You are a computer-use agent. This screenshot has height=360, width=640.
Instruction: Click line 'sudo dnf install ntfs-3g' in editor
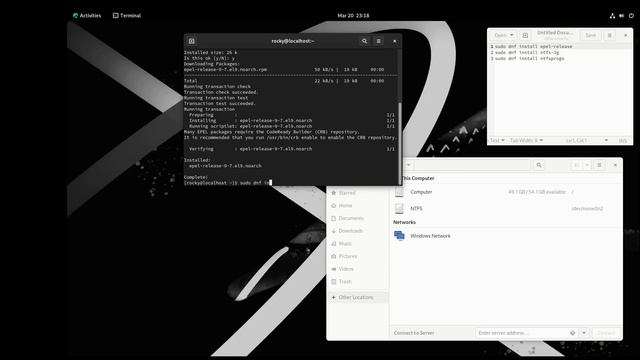[527, 53]
